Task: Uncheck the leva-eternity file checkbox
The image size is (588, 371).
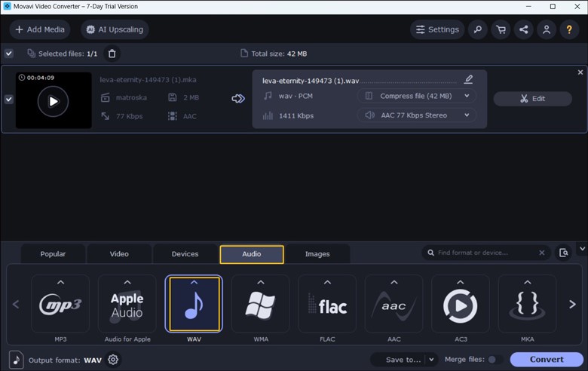Action: pos(9,100)
